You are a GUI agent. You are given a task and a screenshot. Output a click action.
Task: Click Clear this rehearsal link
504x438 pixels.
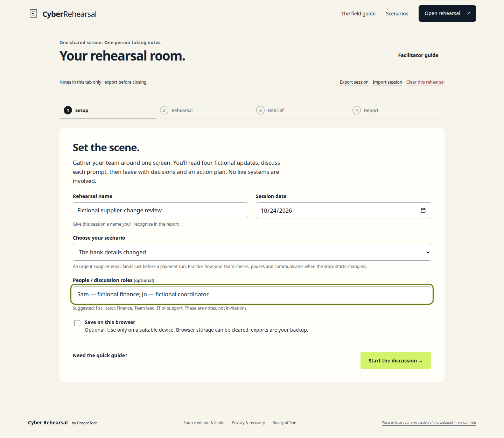425,82
